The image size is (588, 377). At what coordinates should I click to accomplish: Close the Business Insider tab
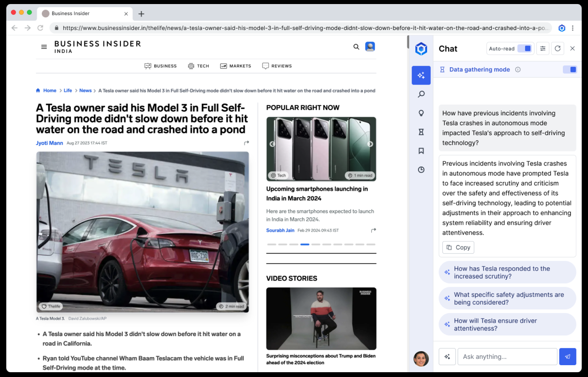coord(126,14)
